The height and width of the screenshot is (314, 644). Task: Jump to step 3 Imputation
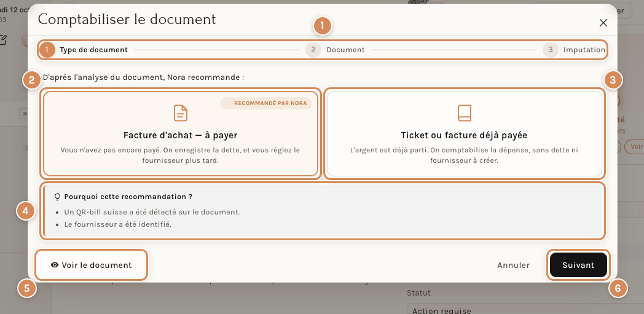(574, 50)
